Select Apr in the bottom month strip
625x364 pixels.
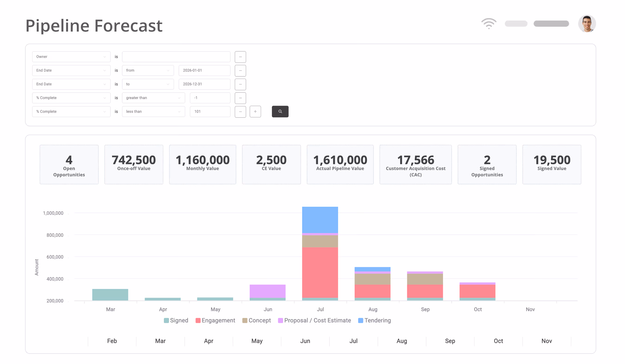(x=208, y=341)
